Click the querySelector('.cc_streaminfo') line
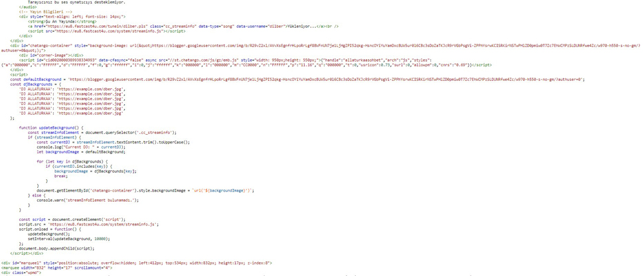 point(102,132)
